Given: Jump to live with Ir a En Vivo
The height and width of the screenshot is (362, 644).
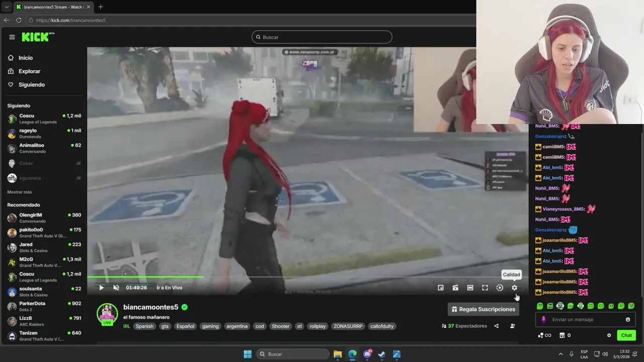Looking at the screenshot, I should (x=170, y=288).
